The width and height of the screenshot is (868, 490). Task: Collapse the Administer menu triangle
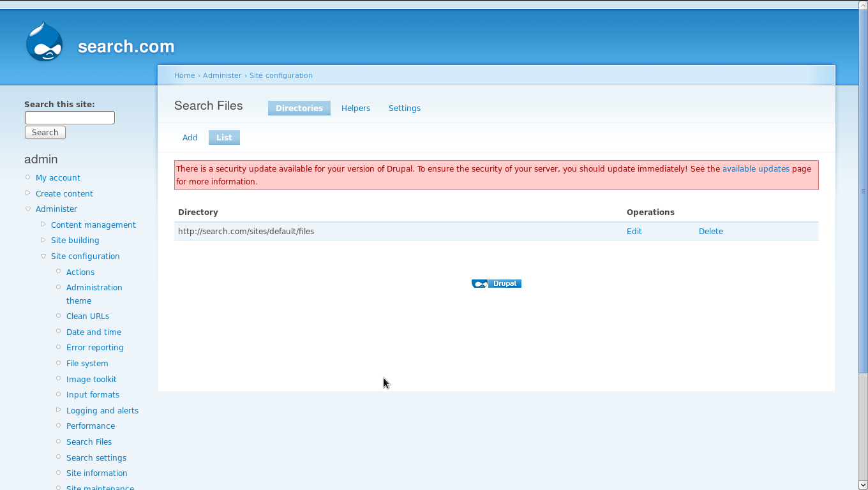pos(28,209)
